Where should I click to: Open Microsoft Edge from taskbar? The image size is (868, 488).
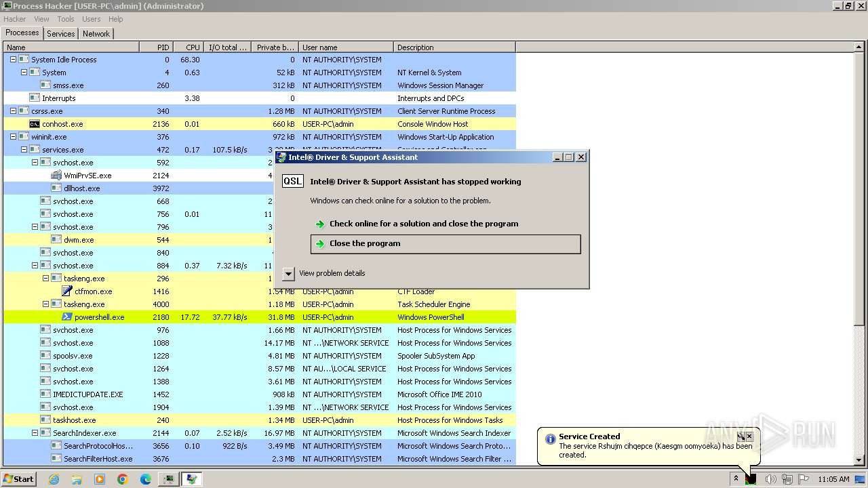click(146, 479)
